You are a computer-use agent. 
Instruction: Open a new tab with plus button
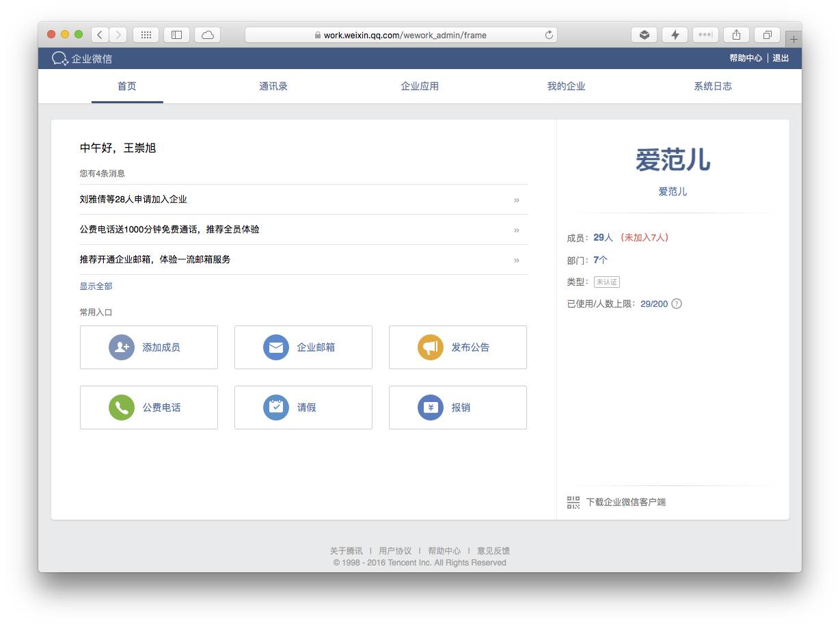(794, 39)
